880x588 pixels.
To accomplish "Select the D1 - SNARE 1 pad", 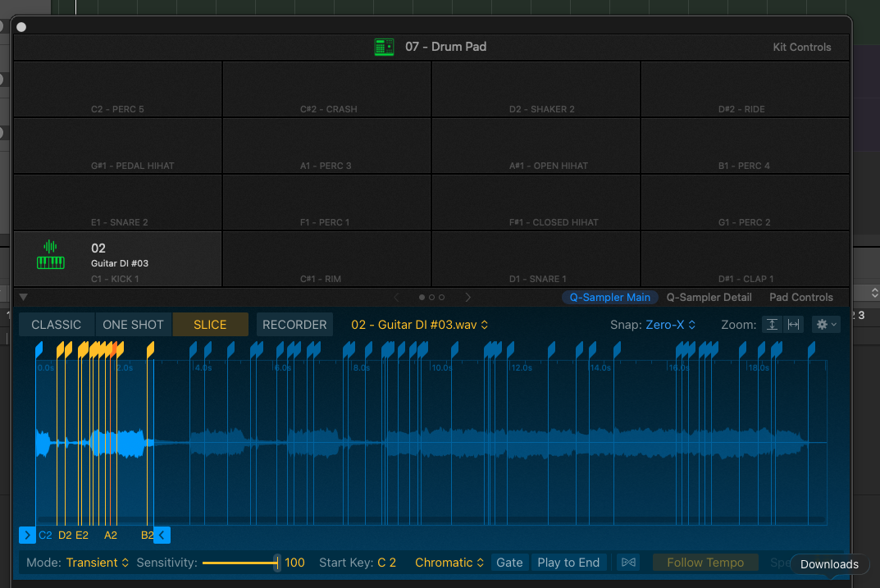I will [x=536, y=259].
